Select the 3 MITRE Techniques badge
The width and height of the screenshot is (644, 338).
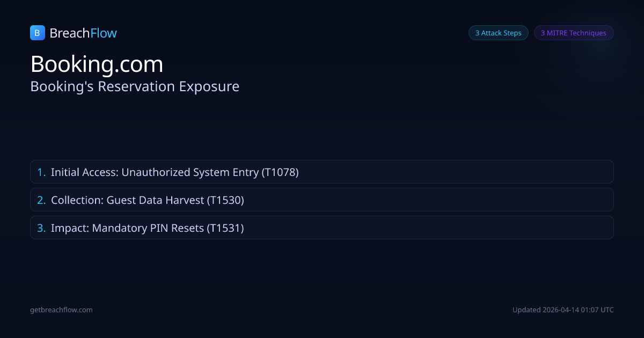tap(573, 33)
